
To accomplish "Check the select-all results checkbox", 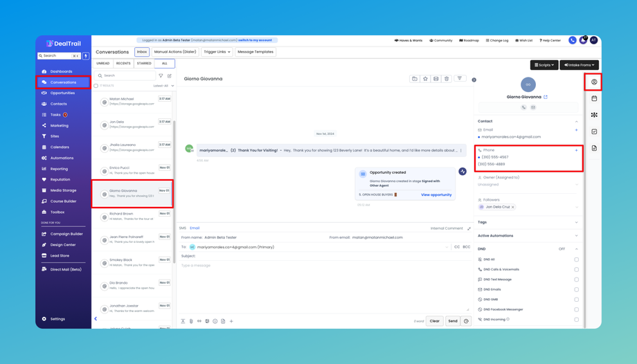I will tap(96, 86).
